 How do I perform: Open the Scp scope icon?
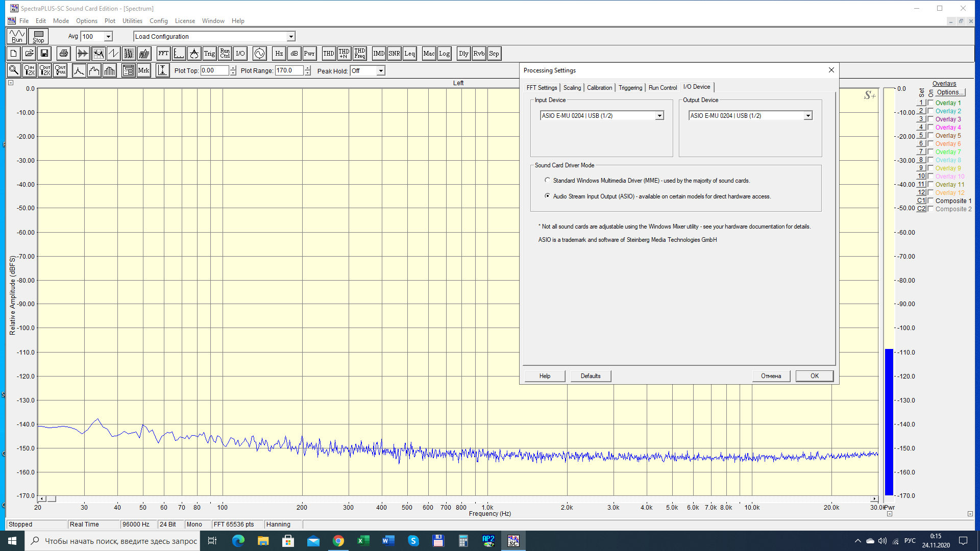pos(494,54)
